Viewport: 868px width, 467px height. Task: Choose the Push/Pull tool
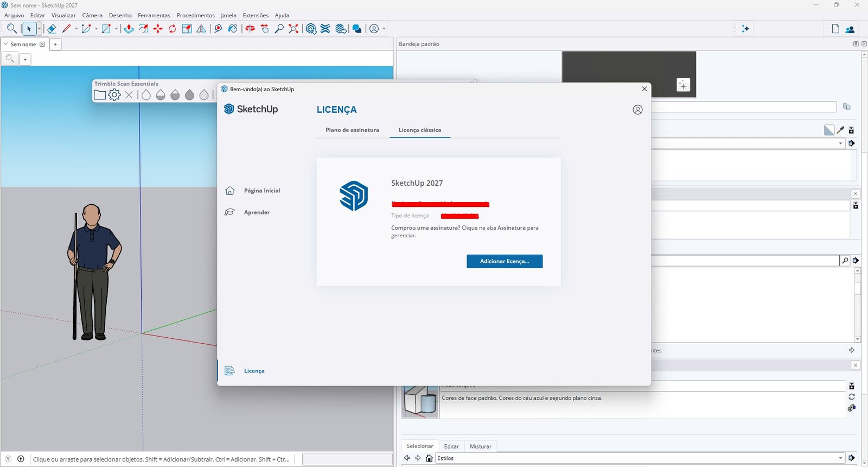[129, 29]
